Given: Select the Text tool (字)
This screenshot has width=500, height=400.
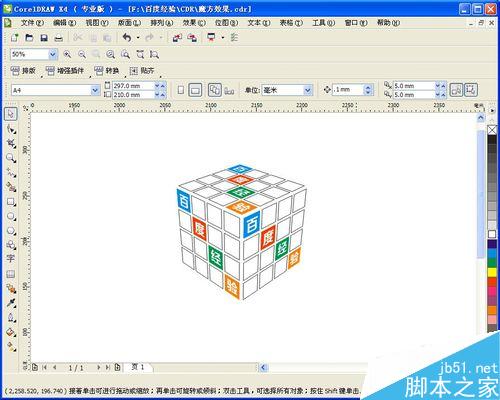Looking at the screenshot, I should pyautogui.click(x=11, y=259).
